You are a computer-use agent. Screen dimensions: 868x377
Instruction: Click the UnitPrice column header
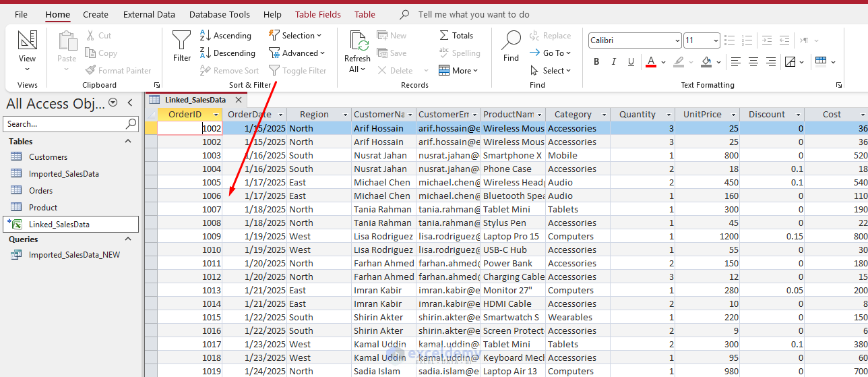point(708,115)
